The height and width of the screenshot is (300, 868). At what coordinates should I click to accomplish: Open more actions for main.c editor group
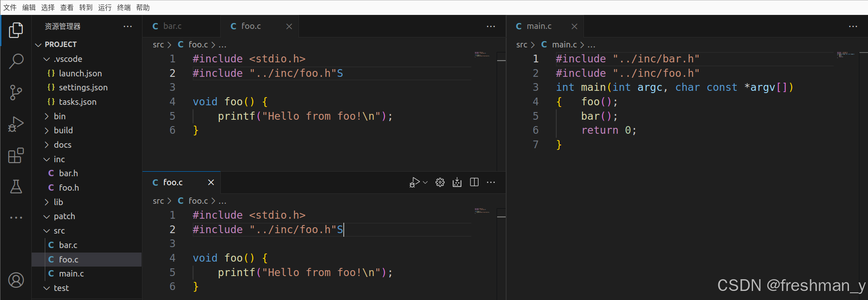[853, 26]
